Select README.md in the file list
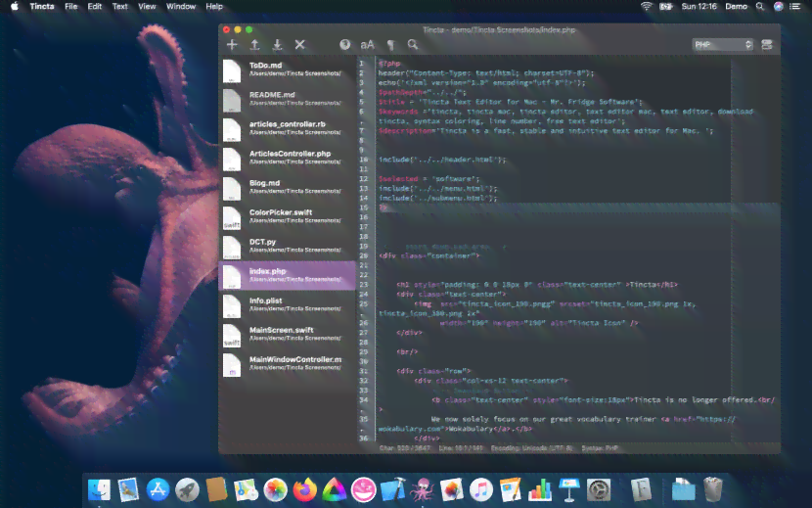Viewport: 812px width, 508px height. coord(288,99)
